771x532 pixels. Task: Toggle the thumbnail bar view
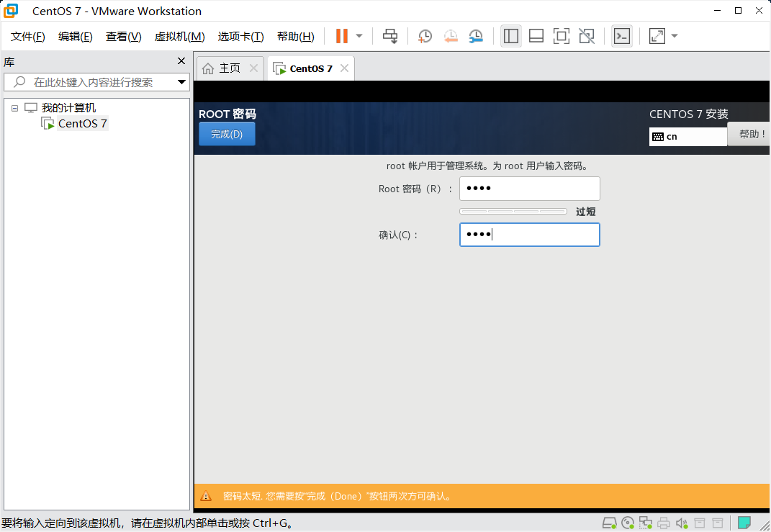click(x=536, y=36)
